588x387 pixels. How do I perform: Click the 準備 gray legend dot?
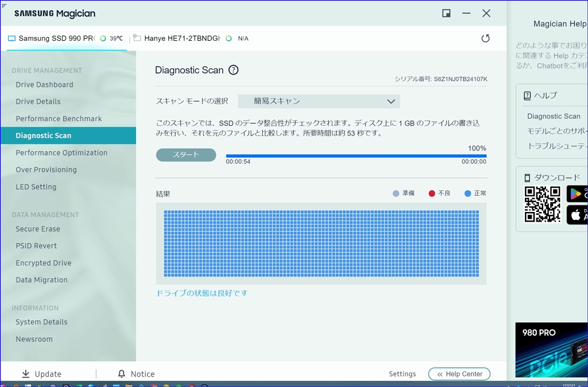click(396, 193)
